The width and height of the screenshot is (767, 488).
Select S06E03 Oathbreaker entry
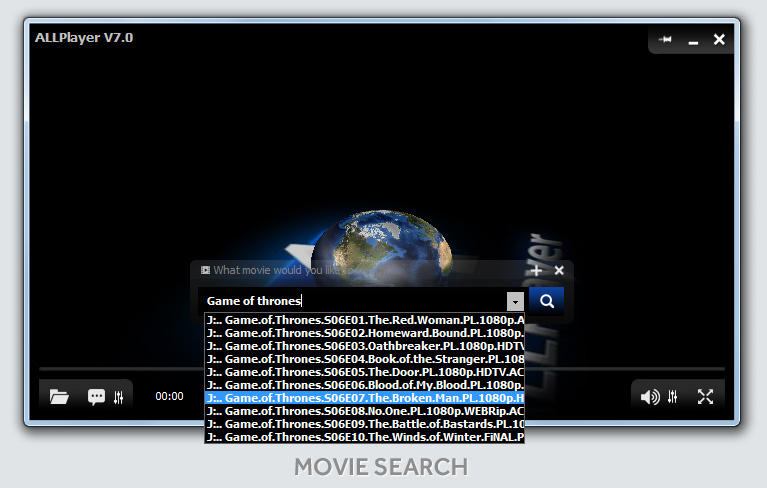364,346
